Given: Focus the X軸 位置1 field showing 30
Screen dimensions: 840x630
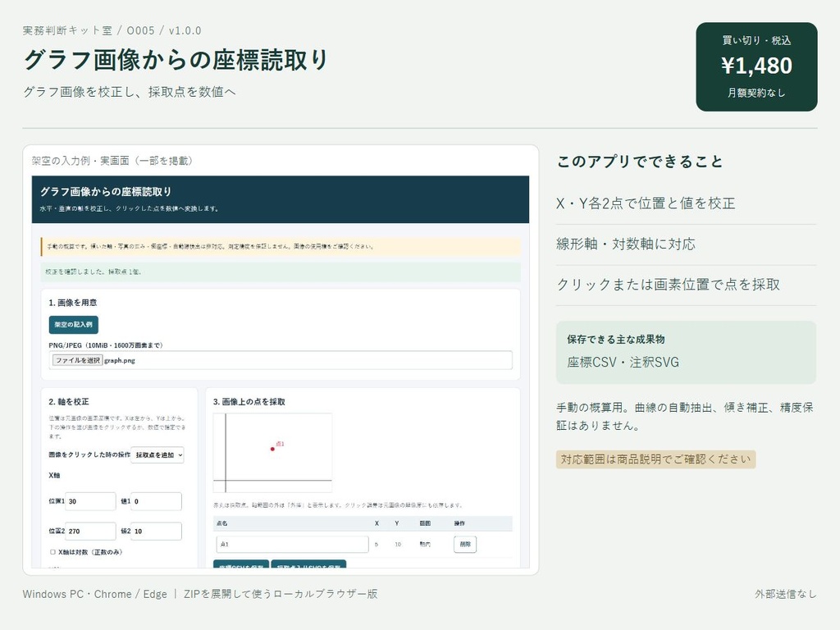Looking at the screenshot, I should pos(90,501).
